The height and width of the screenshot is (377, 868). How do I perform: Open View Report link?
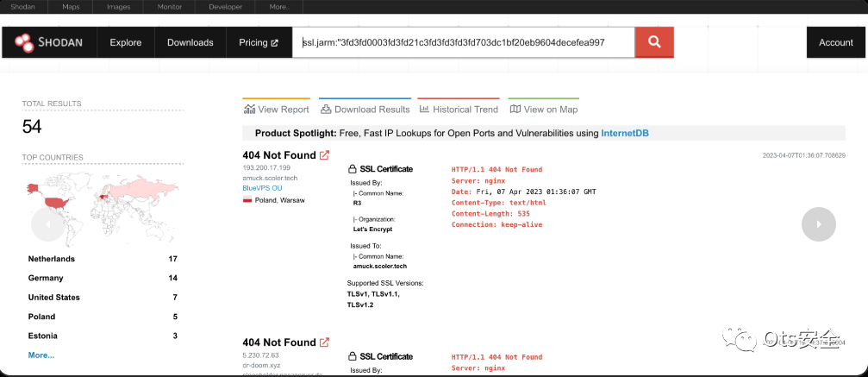coord(276,110)
